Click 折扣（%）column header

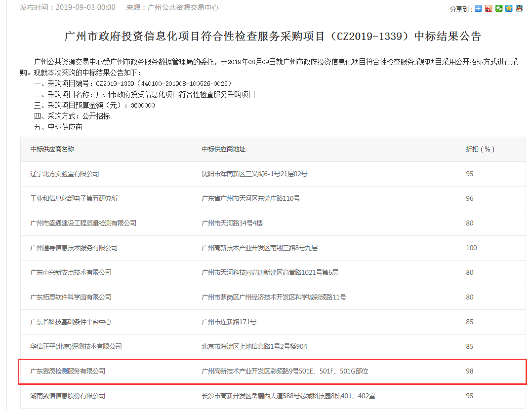point(480,149)
